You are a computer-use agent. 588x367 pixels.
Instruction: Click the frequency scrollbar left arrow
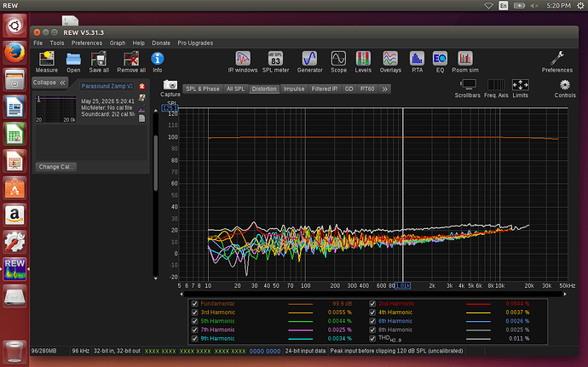[x=182, y=295]
